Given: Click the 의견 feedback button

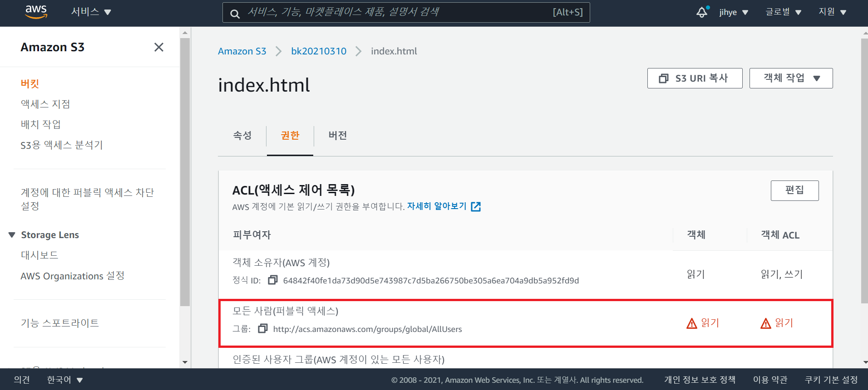Looking at the screenshot, I should 22,380.
